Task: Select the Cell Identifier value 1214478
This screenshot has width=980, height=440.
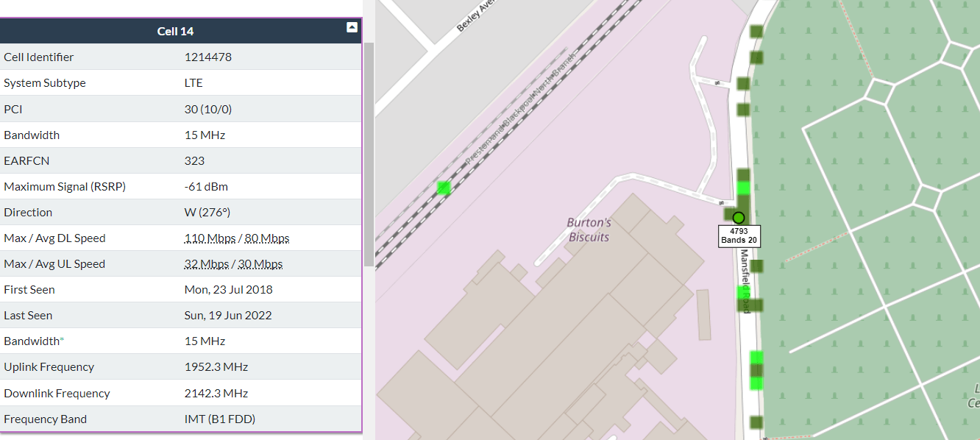Action: 207,57
